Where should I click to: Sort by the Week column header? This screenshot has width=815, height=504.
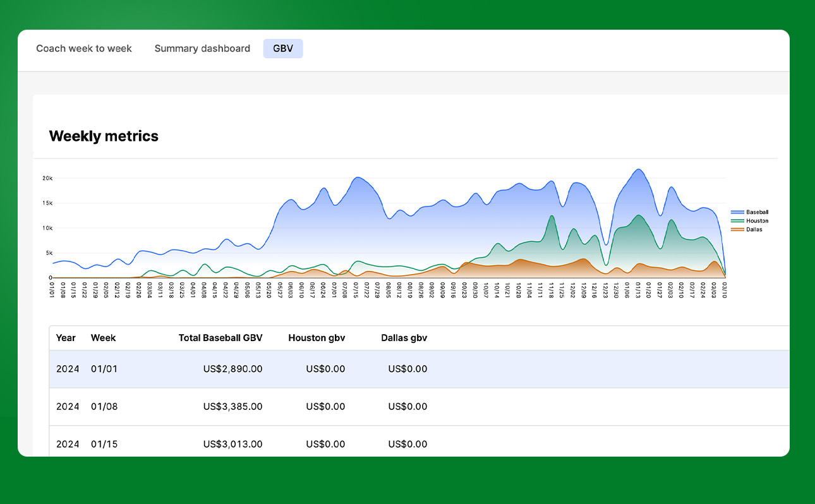[x=103, y=338]
